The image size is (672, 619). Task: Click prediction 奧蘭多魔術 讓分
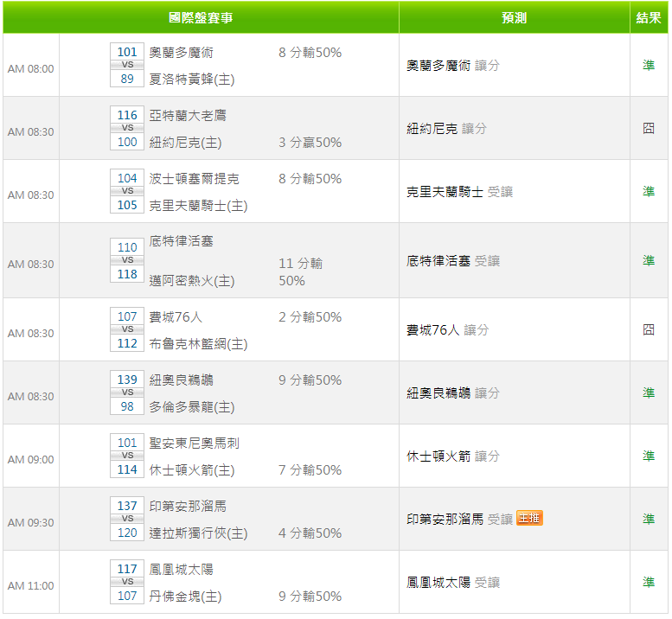pos(452,66)
